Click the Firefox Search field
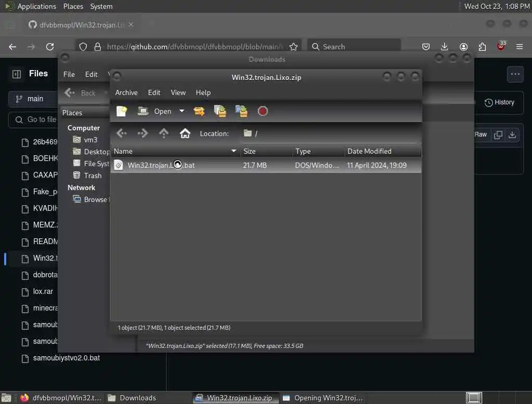Viewport: 532px width, 404px height. coord(354,47)
